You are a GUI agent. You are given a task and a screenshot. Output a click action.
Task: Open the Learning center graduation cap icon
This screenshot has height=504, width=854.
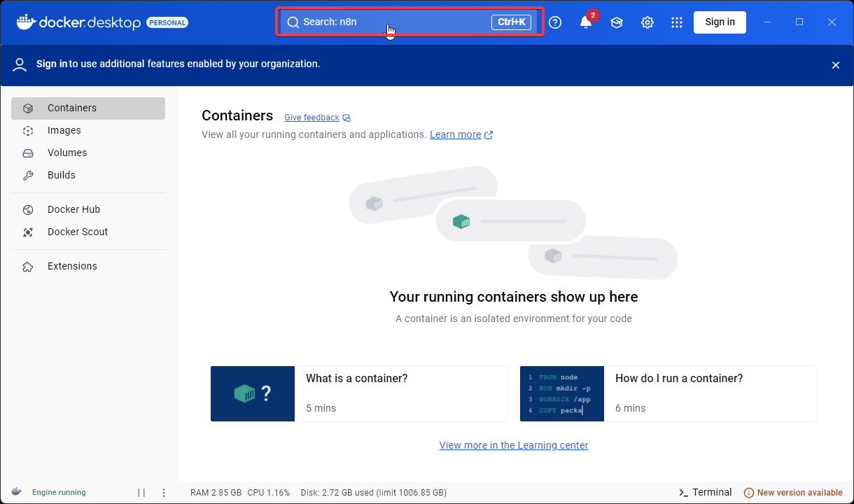pyautogui.click(x=617, y=22)
